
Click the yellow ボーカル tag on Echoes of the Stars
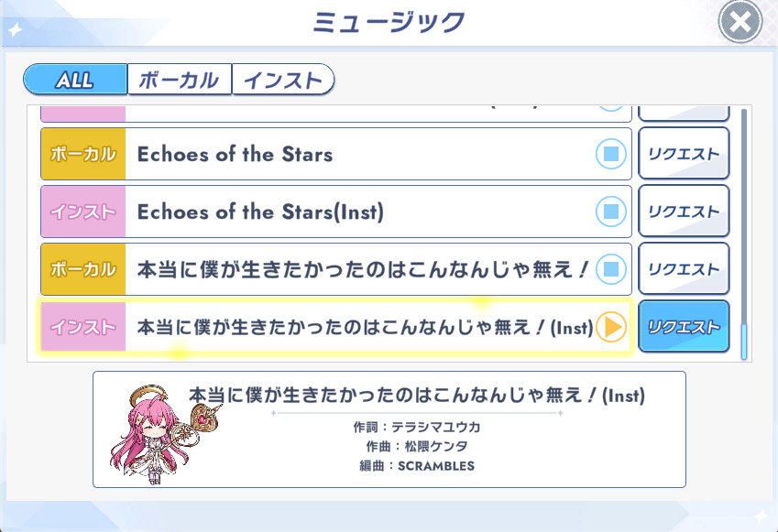(83, 154)
